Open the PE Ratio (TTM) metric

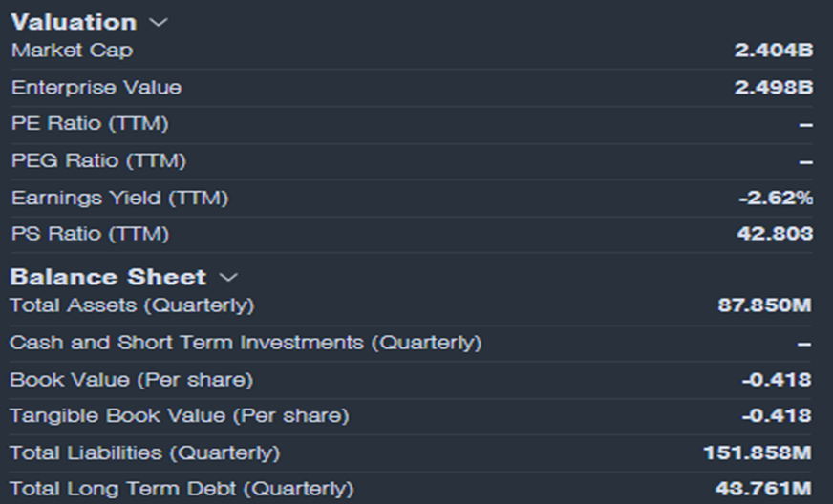[x=90, y=124]
